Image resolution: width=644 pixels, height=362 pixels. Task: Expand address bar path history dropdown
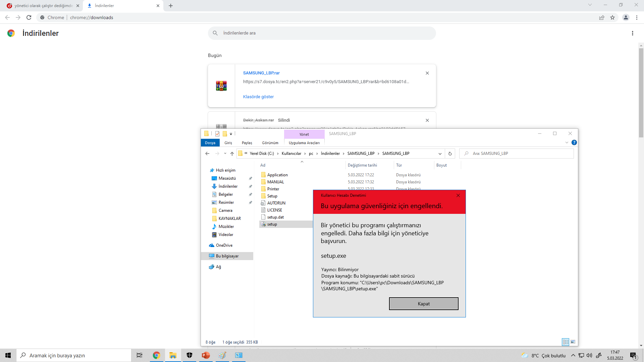coord(440,154)
